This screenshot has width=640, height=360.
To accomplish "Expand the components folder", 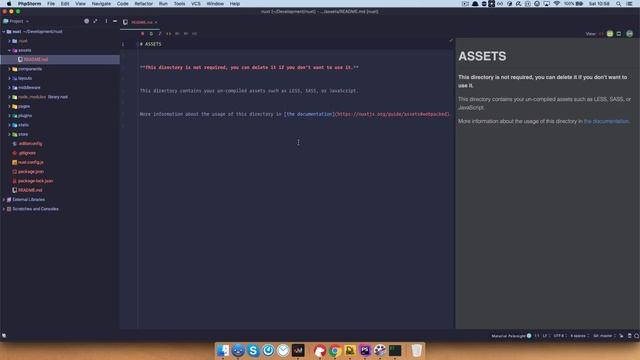I will [9, 69].
